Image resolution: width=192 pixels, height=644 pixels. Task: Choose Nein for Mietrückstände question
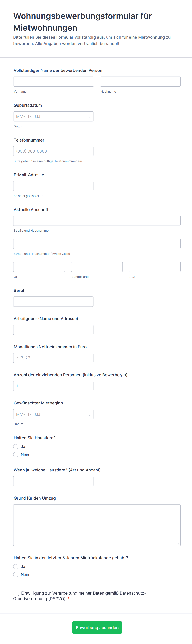[x=16, y=574]
